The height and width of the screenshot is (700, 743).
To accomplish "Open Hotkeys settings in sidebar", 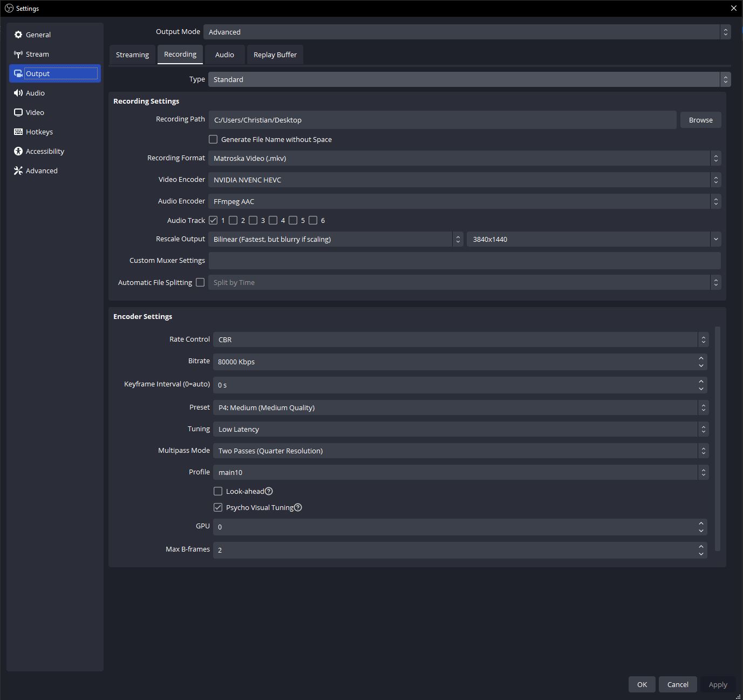I will click(x=55, y=132).
